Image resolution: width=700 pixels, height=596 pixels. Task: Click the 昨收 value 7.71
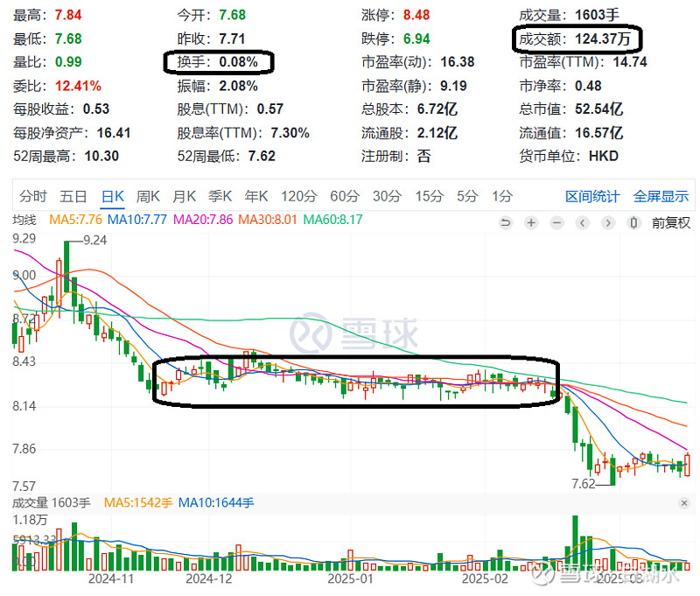coord(232,39)
